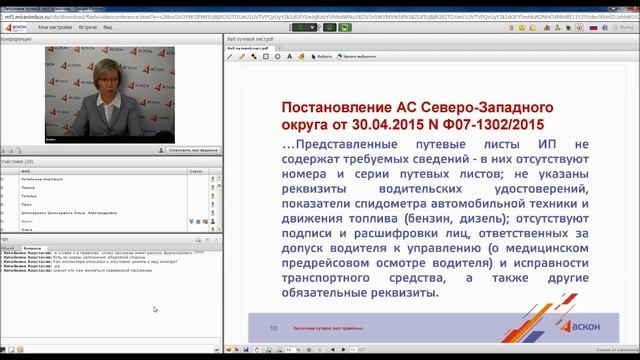
Task: Switch to the Вопросы chat tab
Action: [x=32, y=248]
